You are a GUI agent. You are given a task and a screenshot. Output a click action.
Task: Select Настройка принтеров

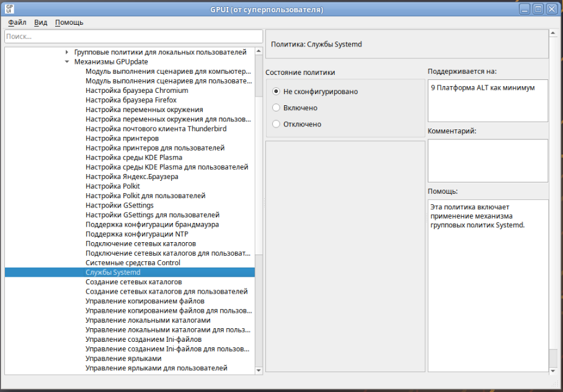tap(122, 138)
